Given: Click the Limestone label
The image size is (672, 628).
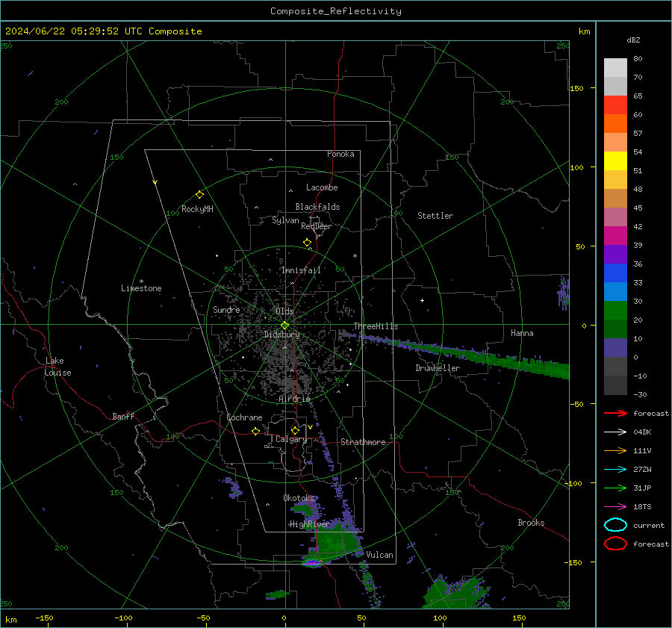Looking at the screenshot, I should click(x=141, y=288).
